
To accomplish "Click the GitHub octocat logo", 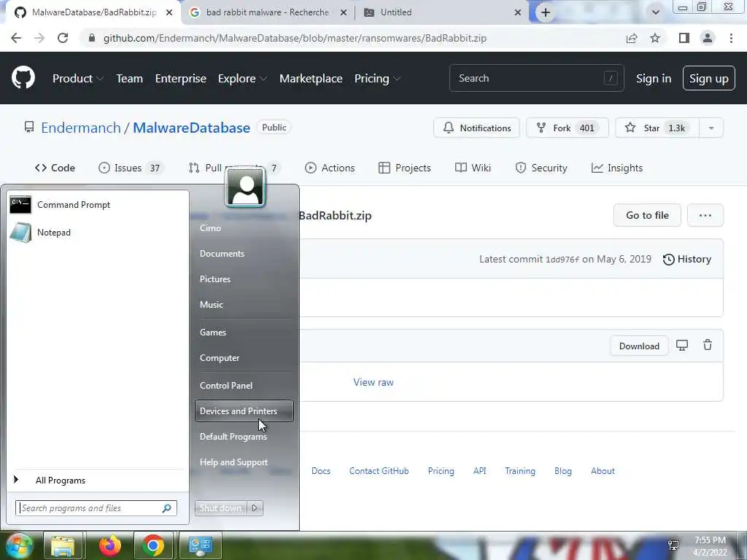I will click(x=23, y=77).
